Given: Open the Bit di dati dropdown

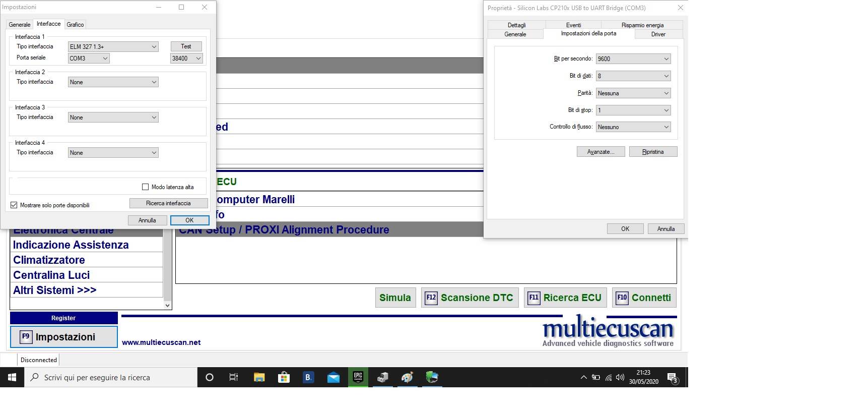Looking at the screenshot, I should [x=633, y=76].
